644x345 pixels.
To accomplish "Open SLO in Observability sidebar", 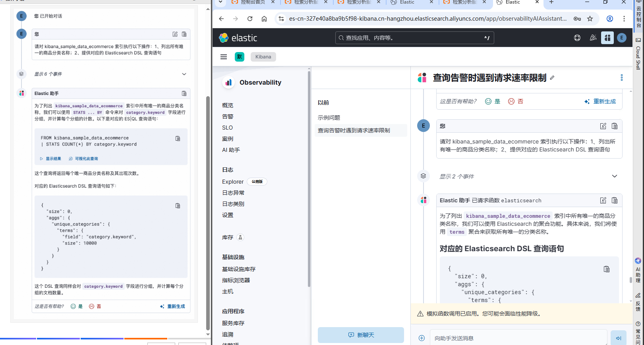I will pos(227,128).
